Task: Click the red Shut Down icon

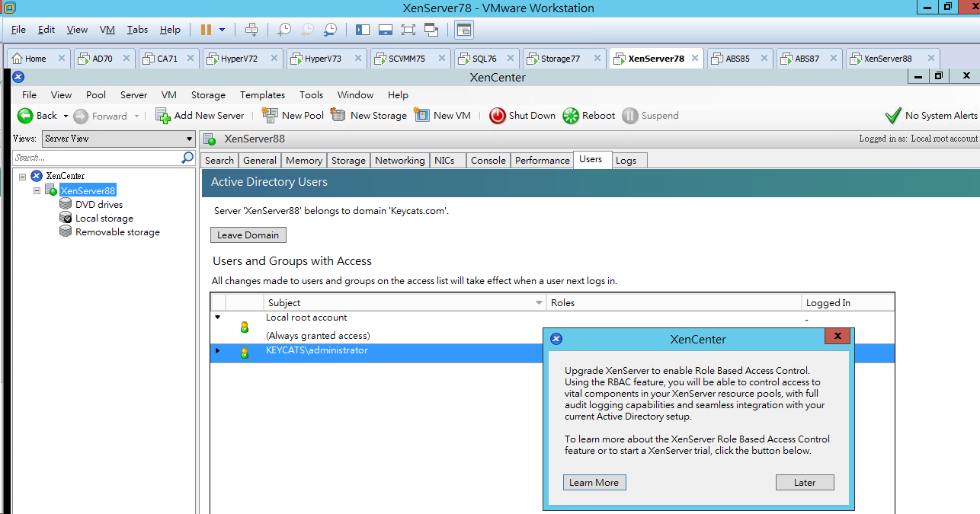Action: [498, 116]
